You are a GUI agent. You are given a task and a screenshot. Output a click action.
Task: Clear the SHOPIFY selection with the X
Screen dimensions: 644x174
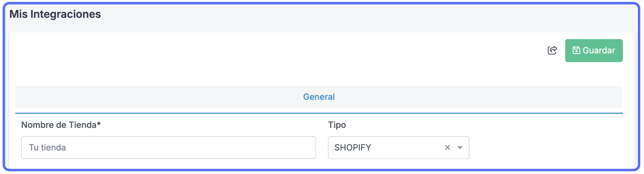(447, 148)
